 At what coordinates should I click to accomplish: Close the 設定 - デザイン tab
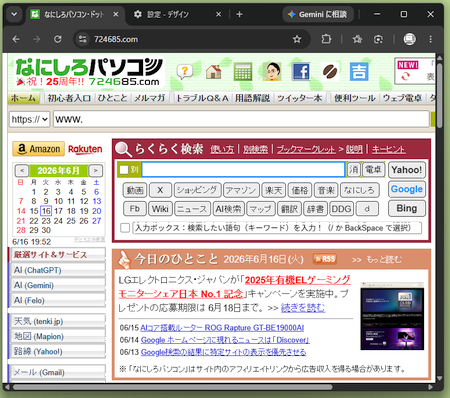coord(218,14)
